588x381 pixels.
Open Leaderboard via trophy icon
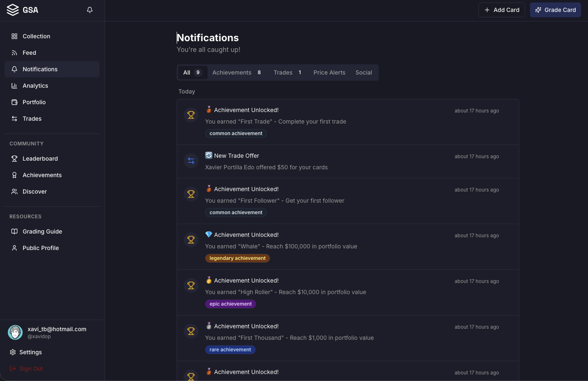pos(14,159)
